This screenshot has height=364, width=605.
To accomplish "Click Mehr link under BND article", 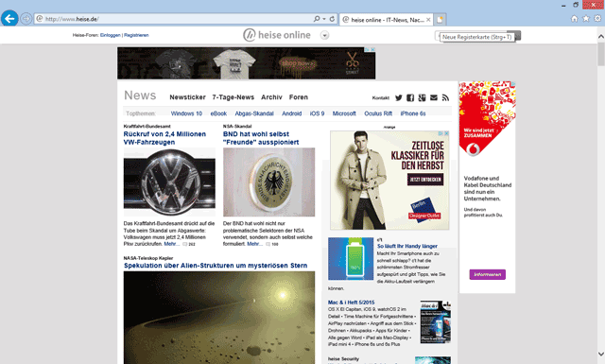I will [x=254, y=244].
